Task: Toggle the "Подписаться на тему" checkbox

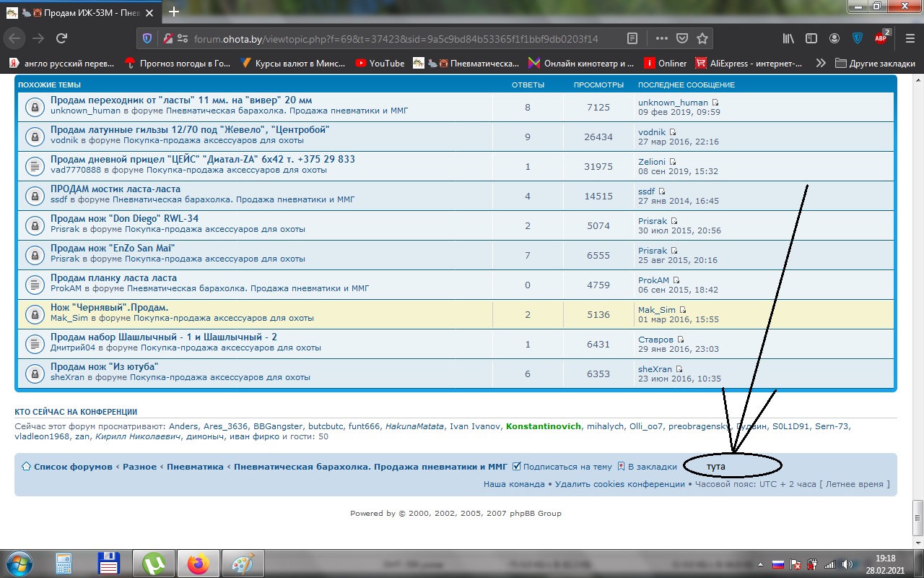Action: 516,467
